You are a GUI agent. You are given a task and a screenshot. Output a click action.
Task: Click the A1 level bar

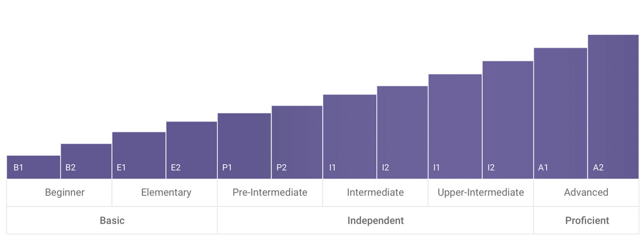pos(560,113)
